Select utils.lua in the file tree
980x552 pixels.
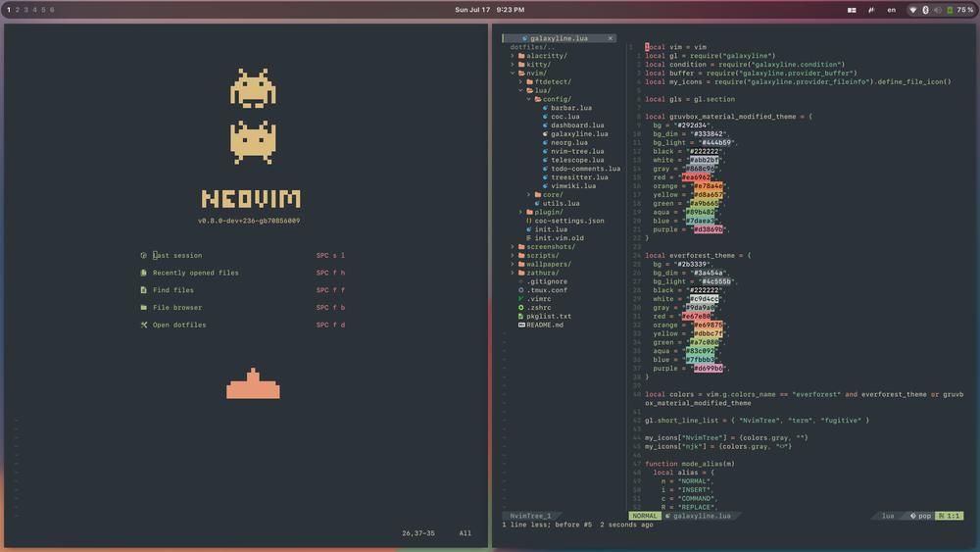(x=562, y=203)
